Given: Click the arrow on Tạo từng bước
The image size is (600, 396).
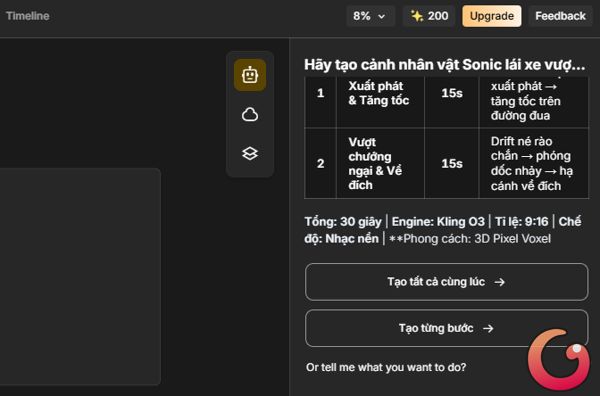Looking at the screenshot, I should coord(488,329).
